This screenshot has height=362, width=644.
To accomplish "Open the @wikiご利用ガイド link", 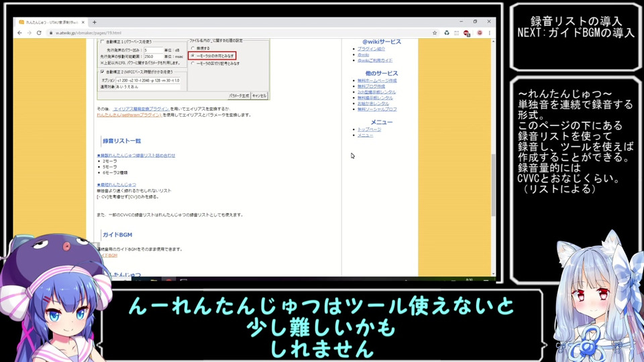I will (x=374, y=60).
